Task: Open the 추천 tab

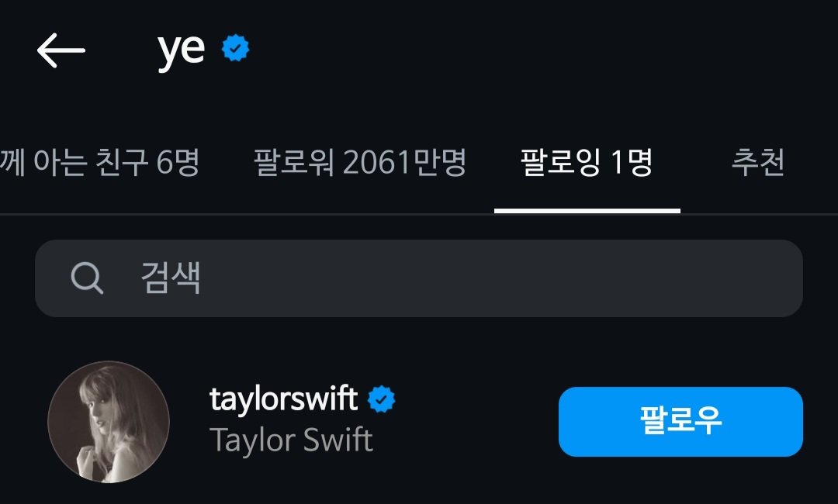Action: pos(757,163)
